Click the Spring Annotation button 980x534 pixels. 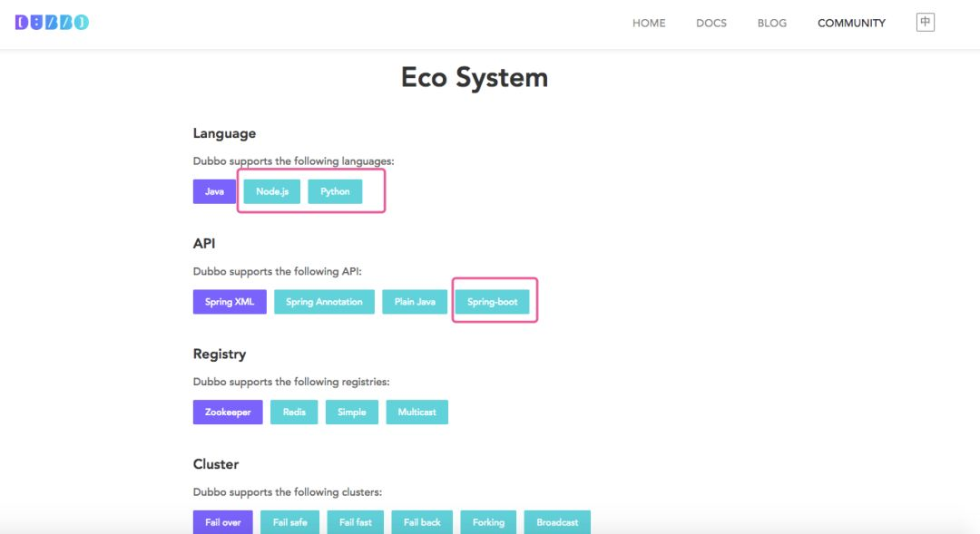(x=324, y=302)
